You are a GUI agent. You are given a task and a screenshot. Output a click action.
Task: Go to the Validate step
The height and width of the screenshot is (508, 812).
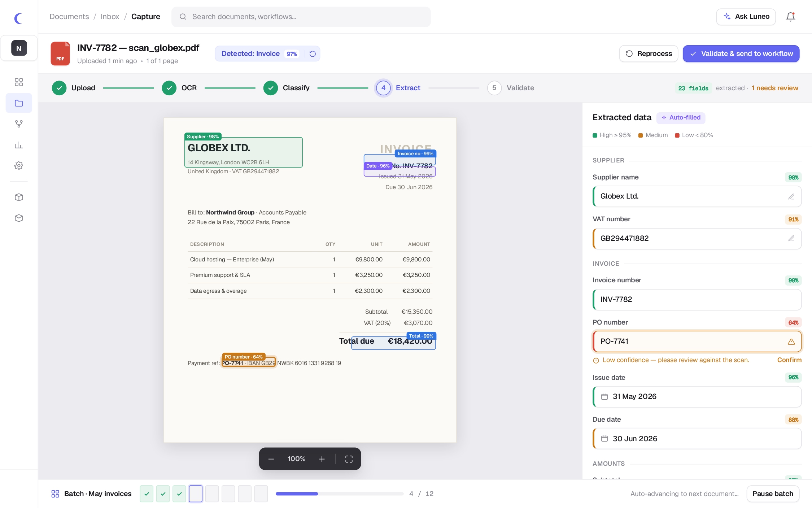tap(511, 88)
